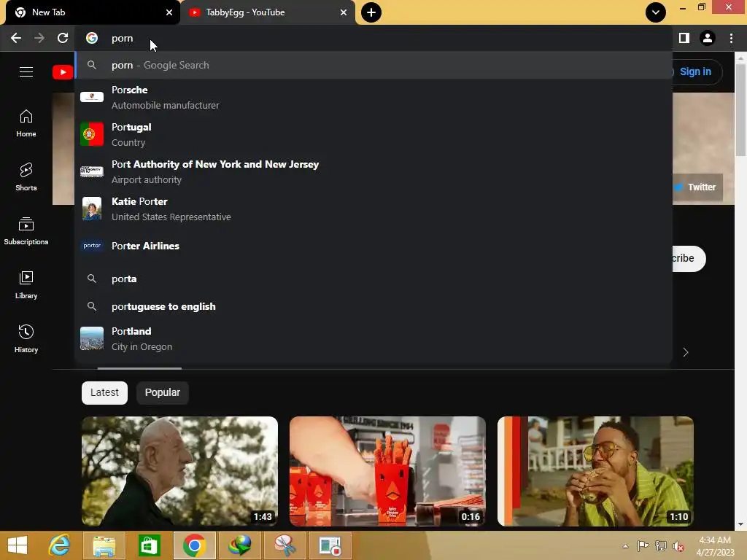747x560 pixels.
Task: Open a new tab with the plus button
Action: pos(371,12)
